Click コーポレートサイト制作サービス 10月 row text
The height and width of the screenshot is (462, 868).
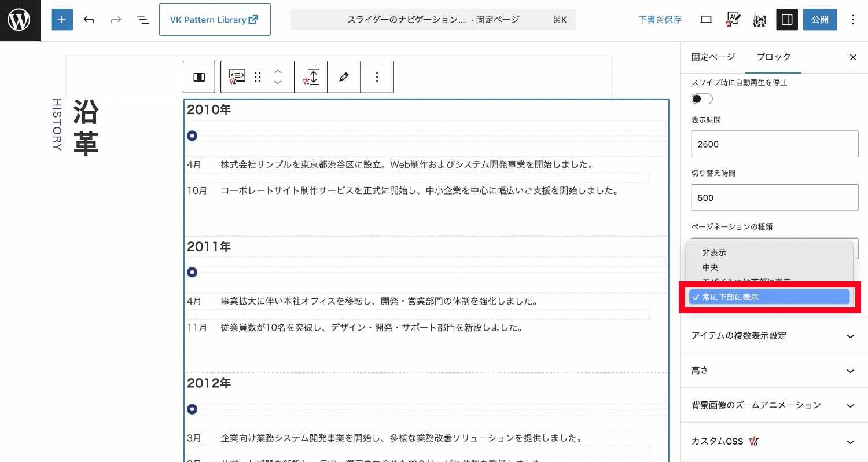pyautogui.click(x=420, y=190)
